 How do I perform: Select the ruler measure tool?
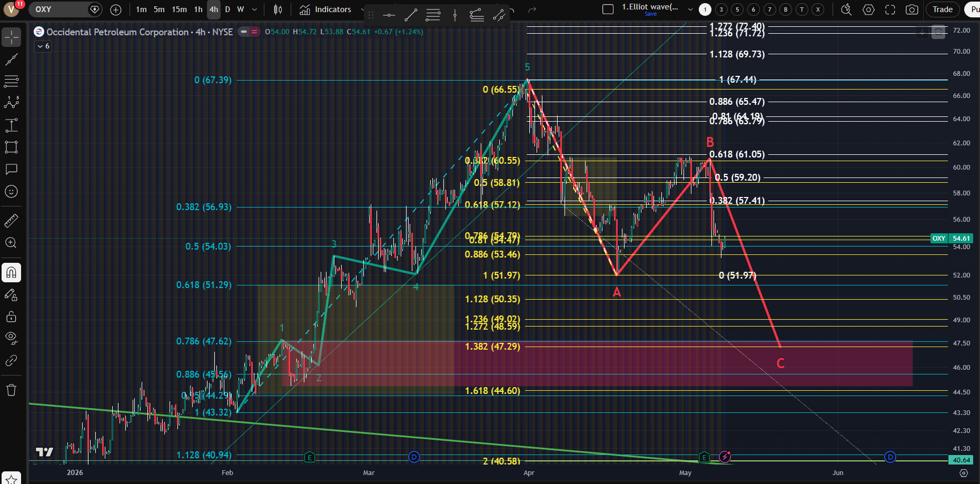(x=11, y=221)
